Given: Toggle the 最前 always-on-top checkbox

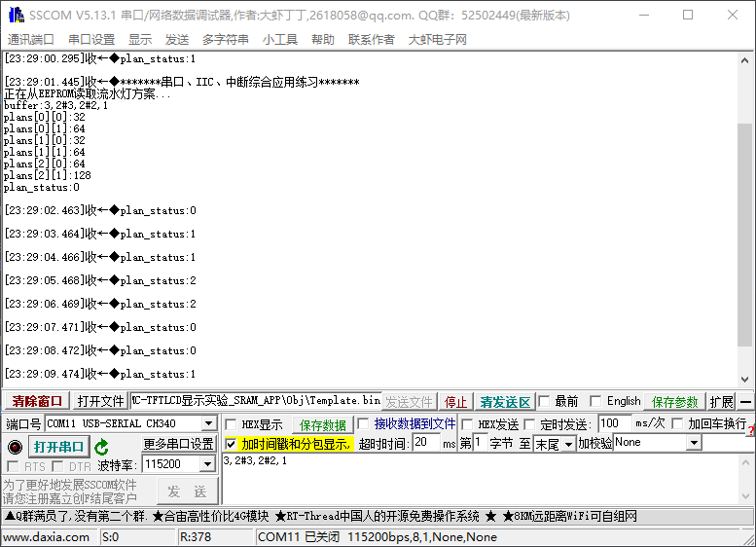Looking at the screenshot, I should pyautogui.click(x=544, y=401).
